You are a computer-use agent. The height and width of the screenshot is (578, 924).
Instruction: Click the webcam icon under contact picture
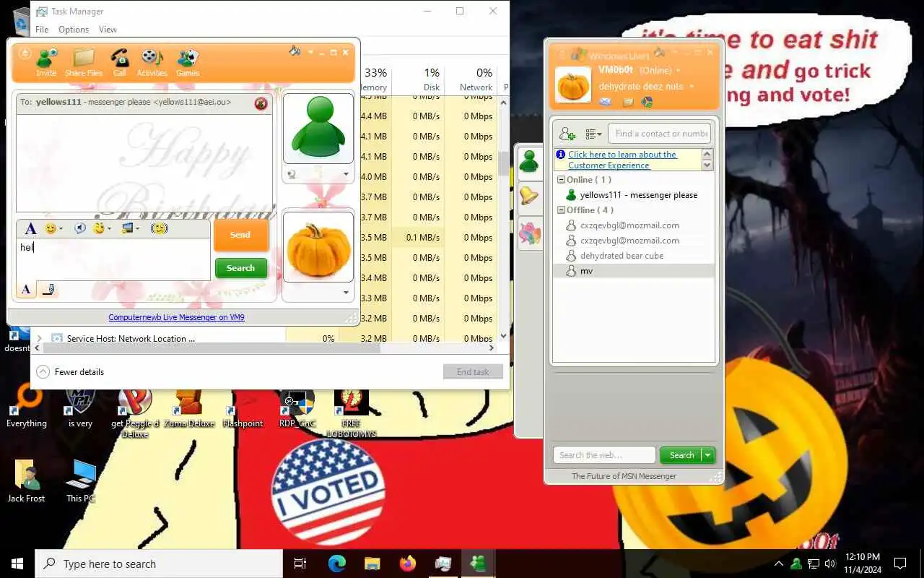[x=292, y=174]
